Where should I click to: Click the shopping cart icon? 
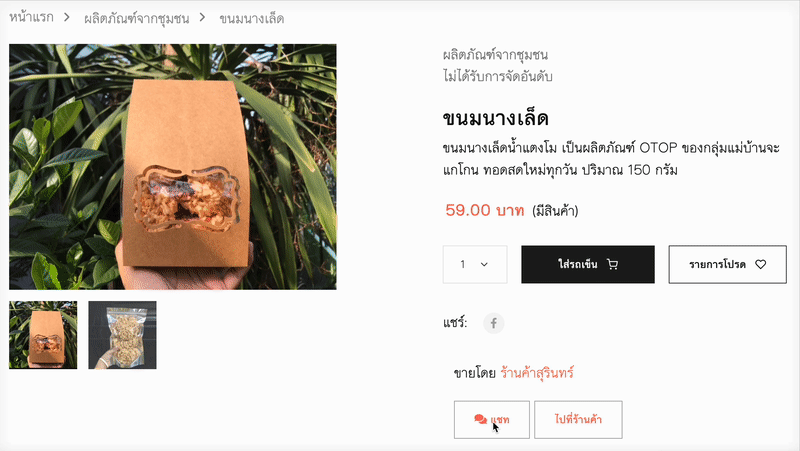coord(612,264)
